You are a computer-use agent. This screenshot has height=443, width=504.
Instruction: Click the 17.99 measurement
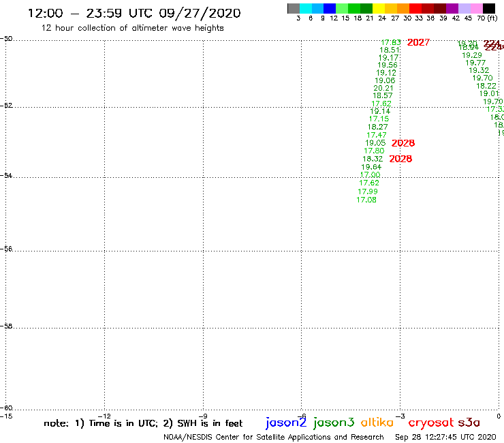coord(368,192)
